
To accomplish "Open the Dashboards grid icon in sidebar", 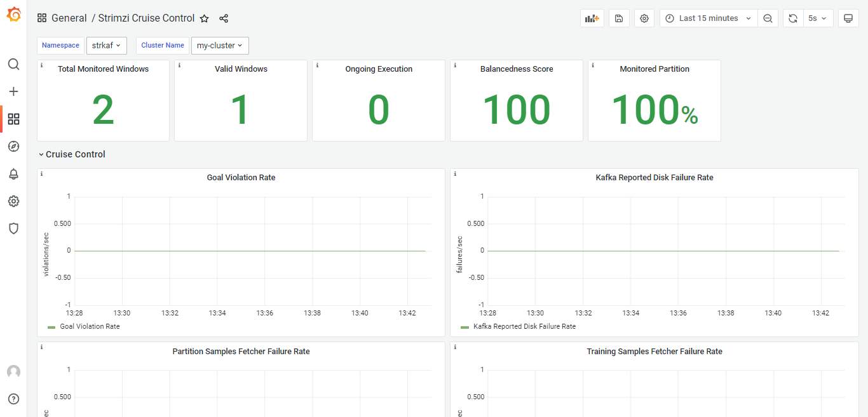I will coord(13,119).
